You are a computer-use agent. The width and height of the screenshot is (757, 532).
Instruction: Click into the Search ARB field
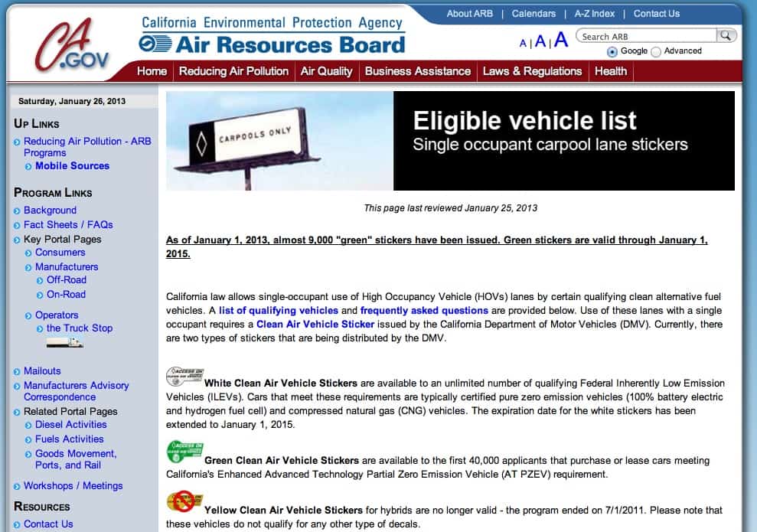[647, 36]
